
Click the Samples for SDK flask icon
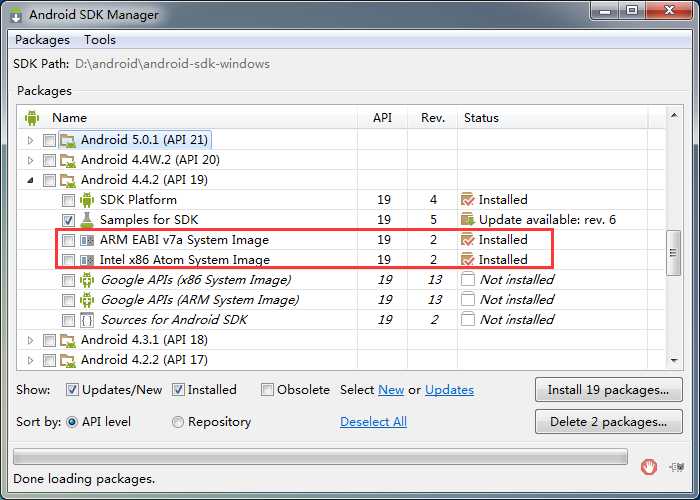click(87, 220)
